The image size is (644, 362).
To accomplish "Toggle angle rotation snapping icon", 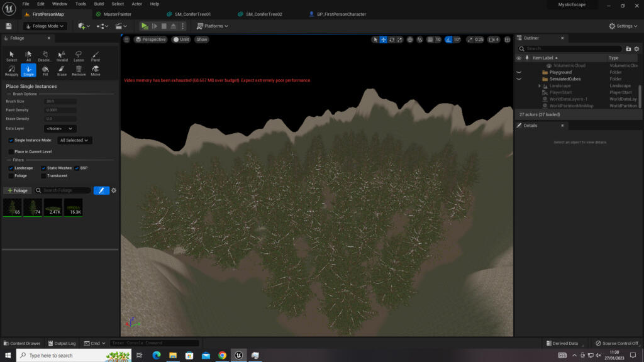I will (448, 40).
